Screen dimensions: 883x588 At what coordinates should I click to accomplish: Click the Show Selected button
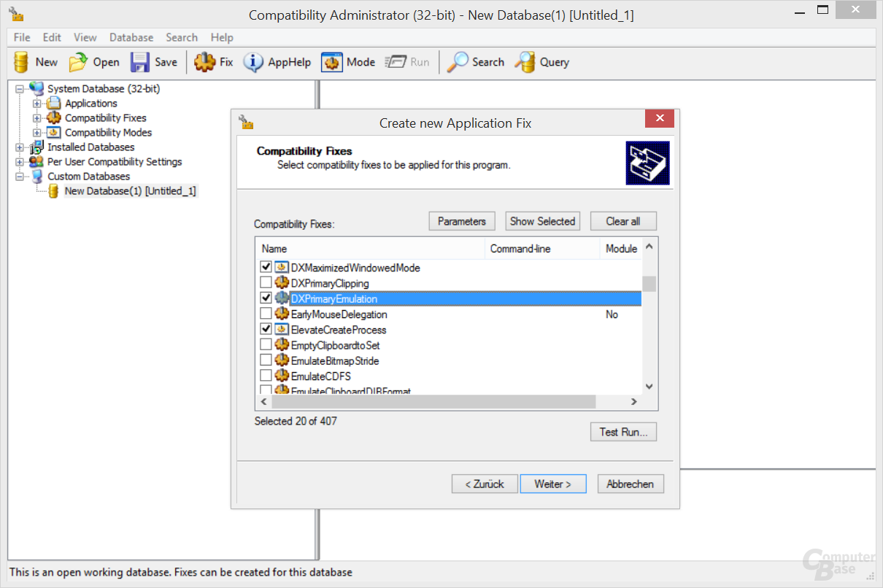543,221
